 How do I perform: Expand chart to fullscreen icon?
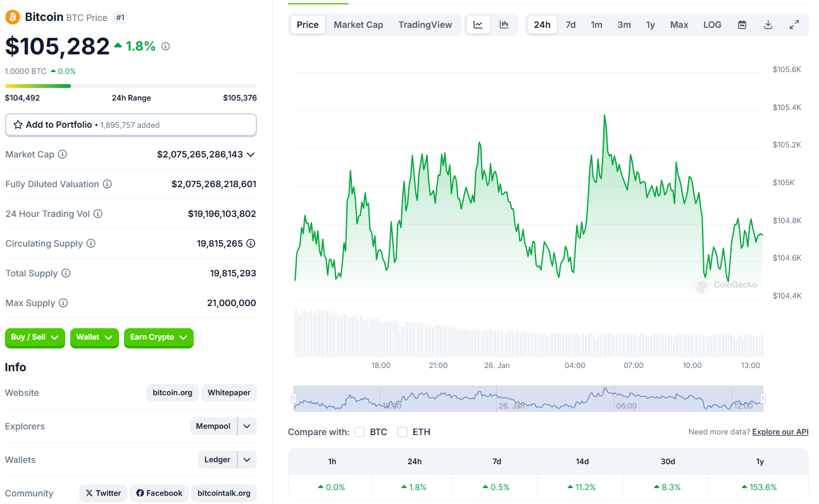pyautogui.click(x=794, y=25)
